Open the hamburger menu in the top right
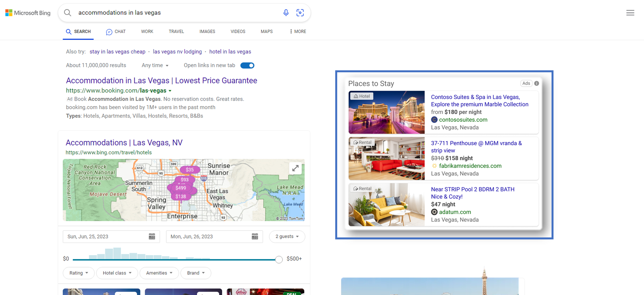The height and width of the screenshot is (295, 644). (630, 12)
